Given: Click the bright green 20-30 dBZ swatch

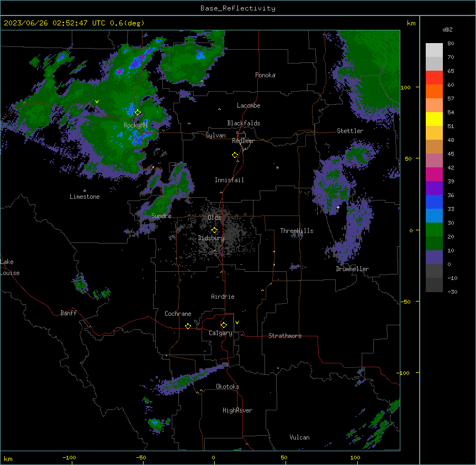Looking at the screenshot, I should (x=434, y=230).
